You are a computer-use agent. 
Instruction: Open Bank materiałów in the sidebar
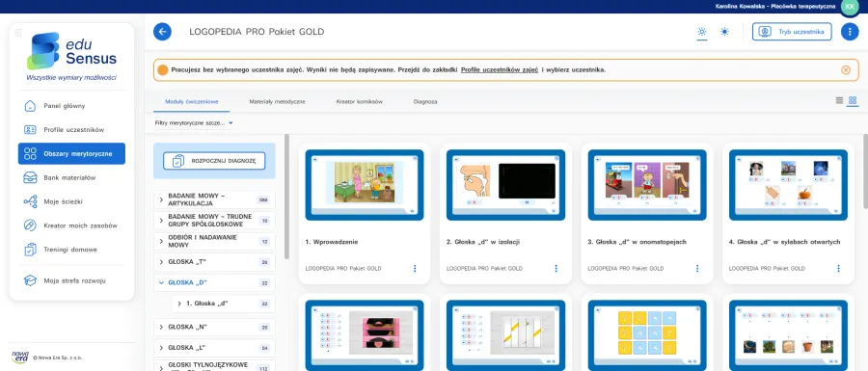click(71, 178)
